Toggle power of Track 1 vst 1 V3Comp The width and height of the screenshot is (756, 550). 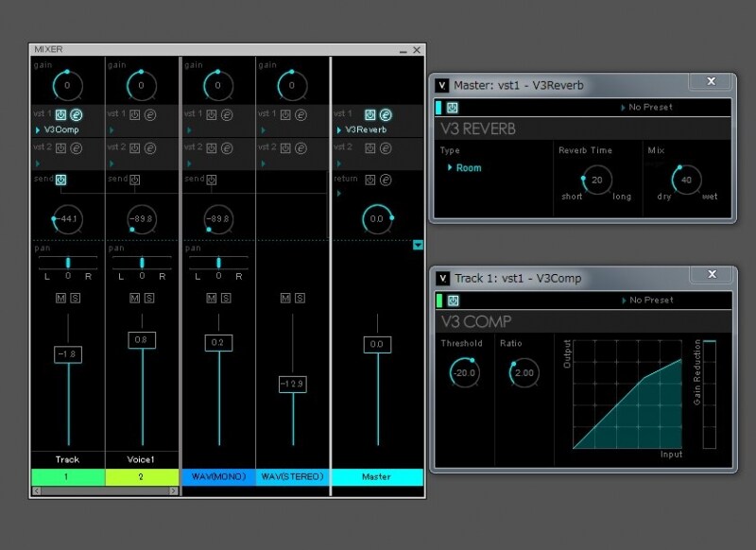[x=60, y=114]
